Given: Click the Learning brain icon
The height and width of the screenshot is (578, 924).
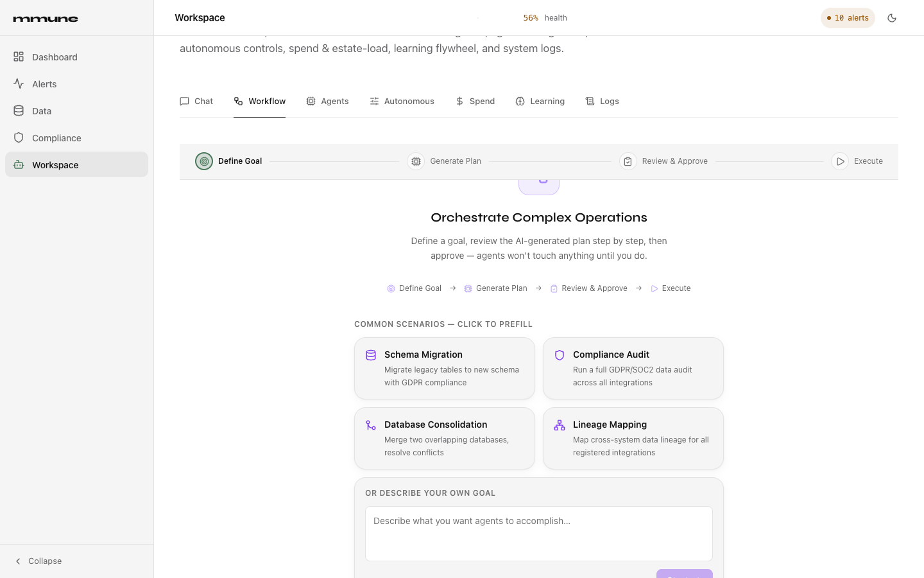Looking at the screenshot, I should [520, 101].
